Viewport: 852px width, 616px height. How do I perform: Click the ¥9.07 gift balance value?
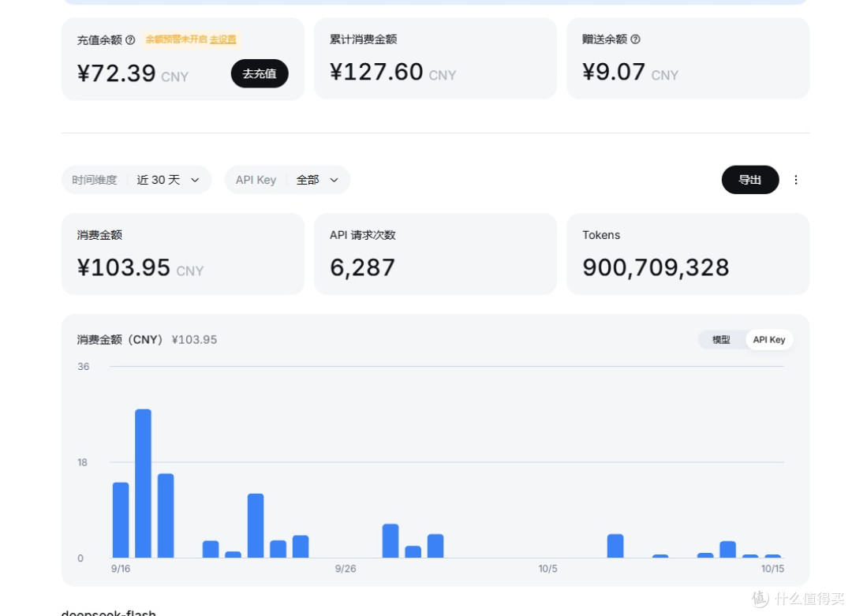click(614, 72)
